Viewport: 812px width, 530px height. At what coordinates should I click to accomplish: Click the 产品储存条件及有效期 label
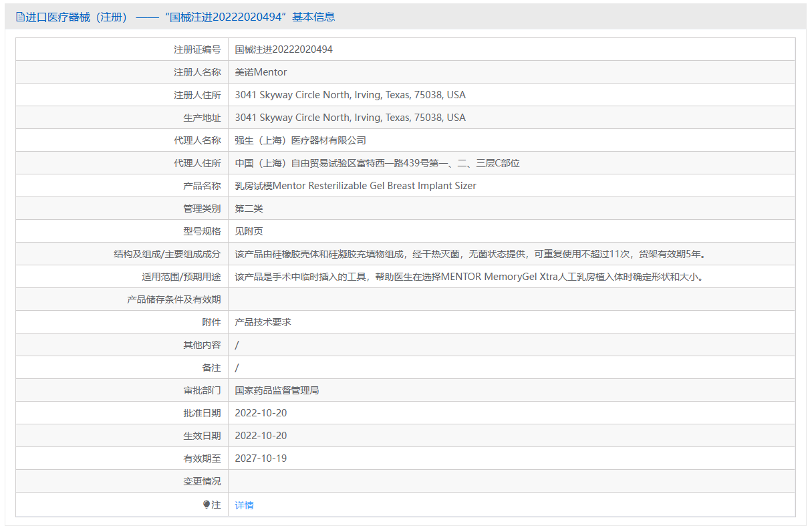[x=174, y=299]
